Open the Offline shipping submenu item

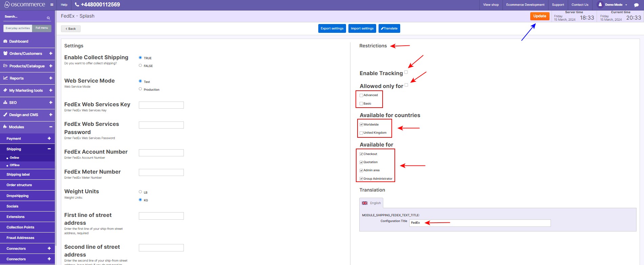pyautogui.click(x=15, y=165)
